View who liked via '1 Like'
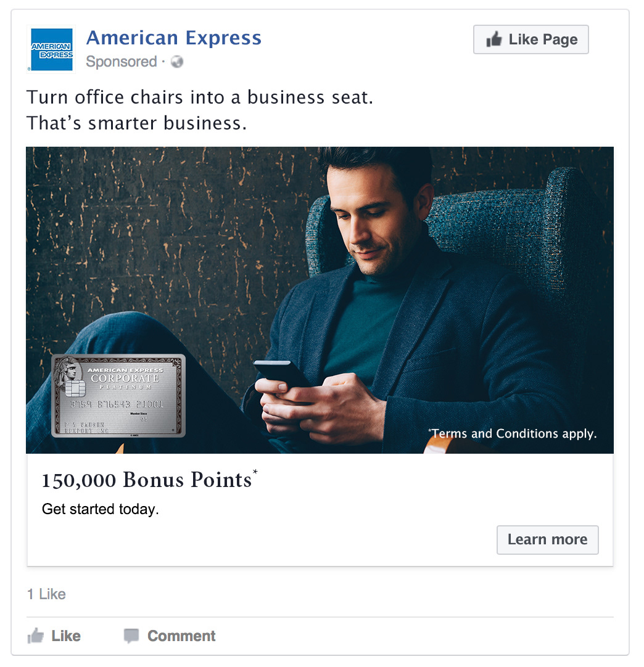The height and width of the screenshot is (667, 644). tap(46, 594)
